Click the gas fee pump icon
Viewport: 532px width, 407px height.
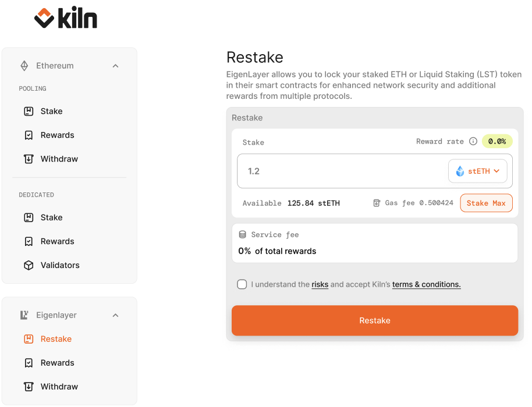tap(377, 203)
